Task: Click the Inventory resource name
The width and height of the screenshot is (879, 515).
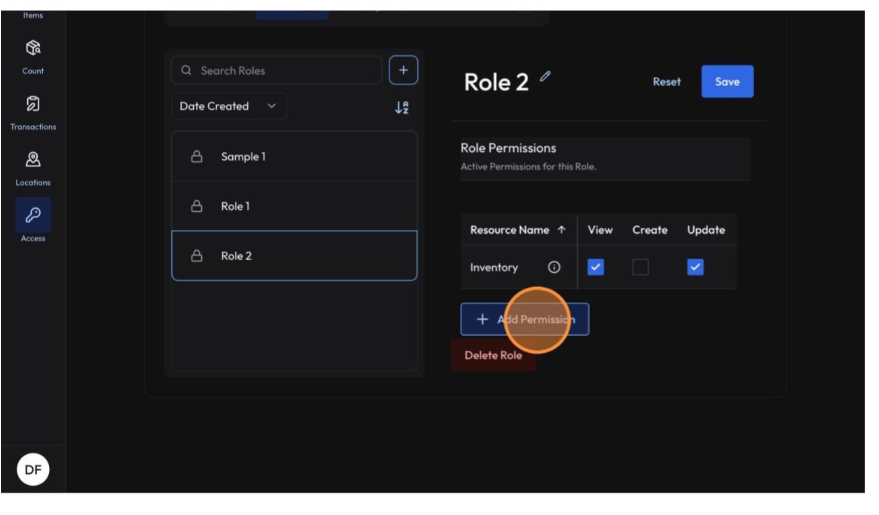Action: tap(494, 267)
